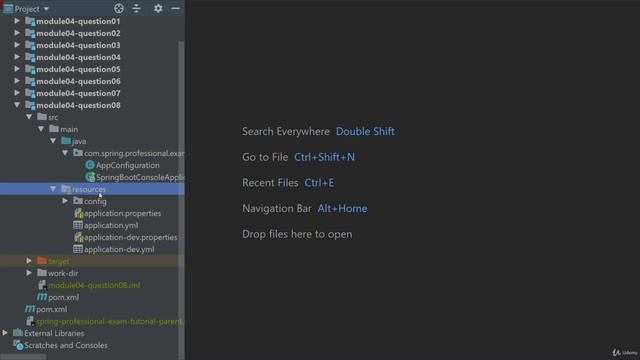Image resolution: width=640 pixels, height=360 pixels.
Task: Select application-dev.yml file name
Action: 119,249
